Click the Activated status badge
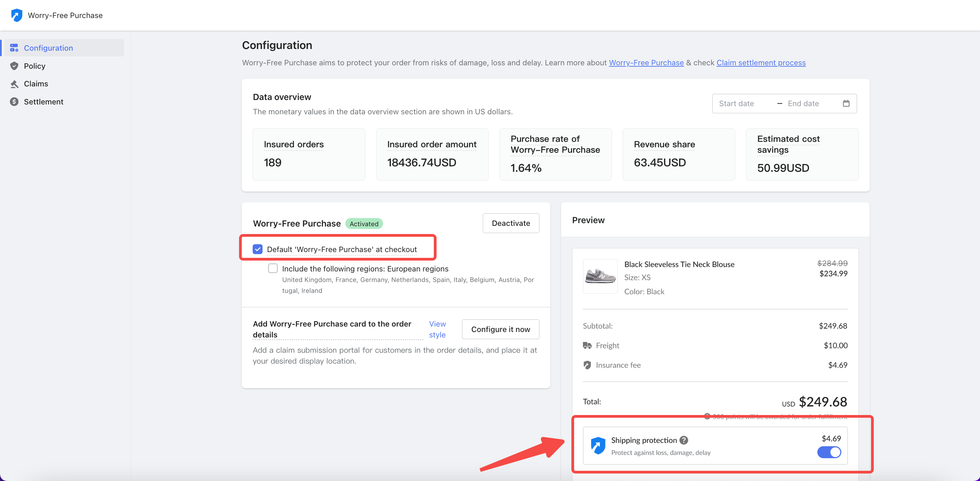The image size is (980, 481). tap(364, 223)
